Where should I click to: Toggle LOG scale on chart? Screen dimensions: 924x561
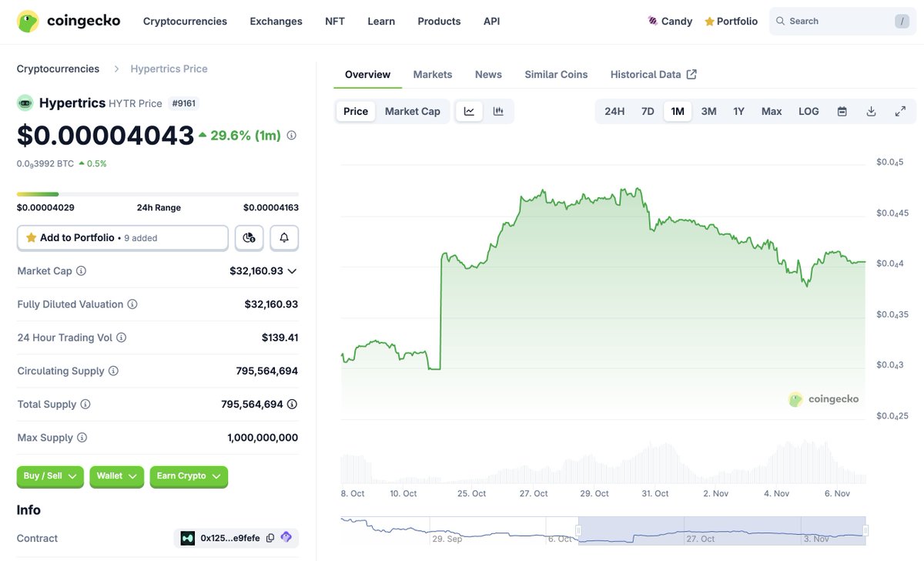[808, 112]
